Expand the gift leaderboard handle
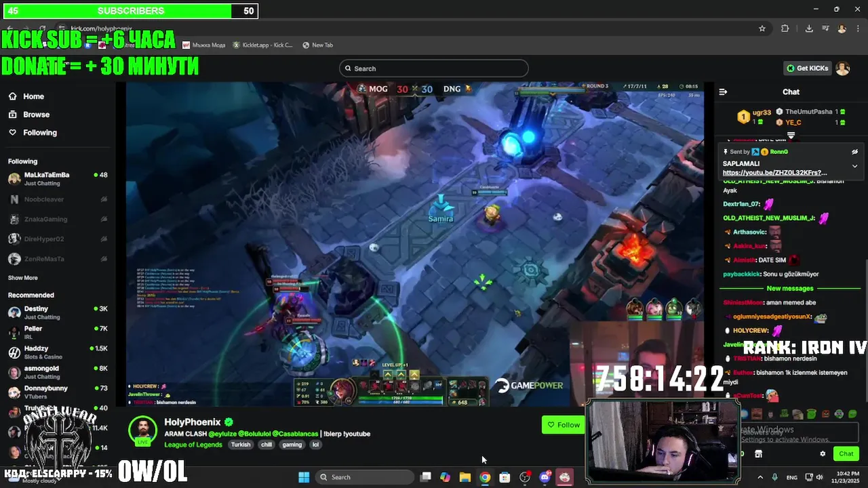 791,136
